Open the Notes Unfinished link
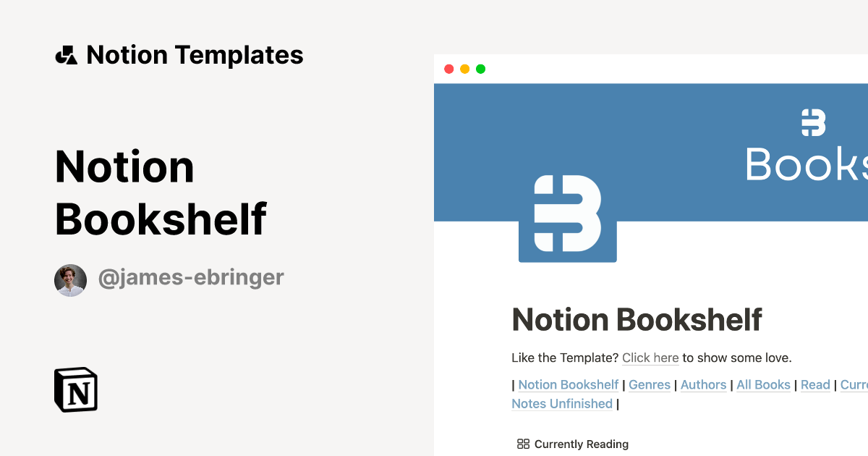 tap(562, 403)
